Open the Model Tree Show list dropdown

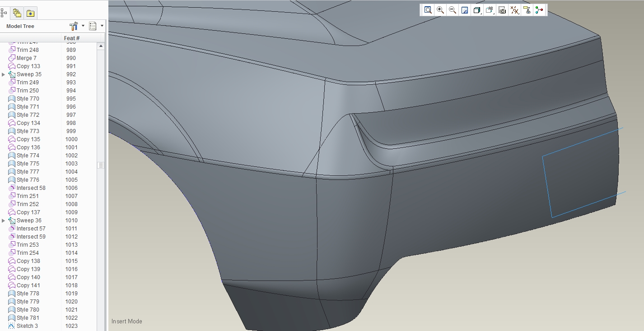coord(96,26)
